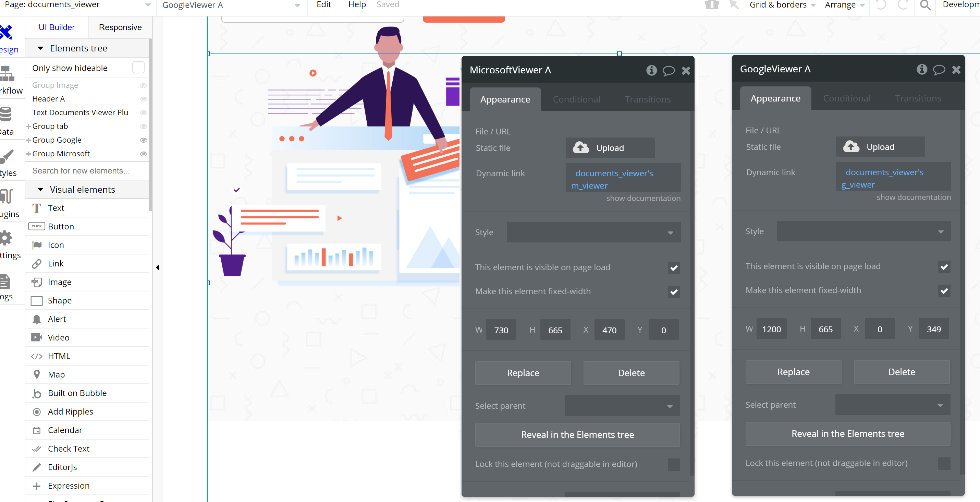Select the Video visual element

point(87,338)
